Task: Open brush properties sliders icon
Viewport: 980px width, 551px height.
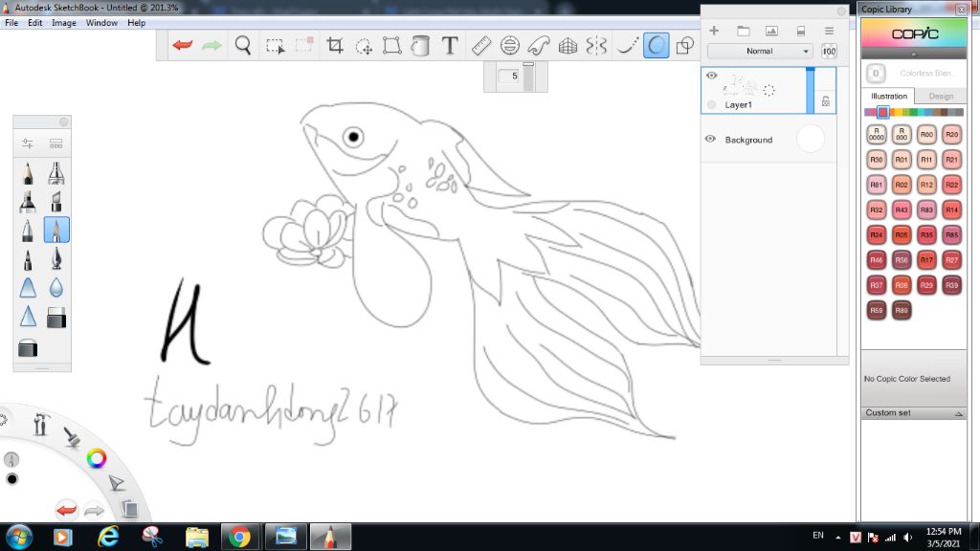Action: click(x=28, y=143)
